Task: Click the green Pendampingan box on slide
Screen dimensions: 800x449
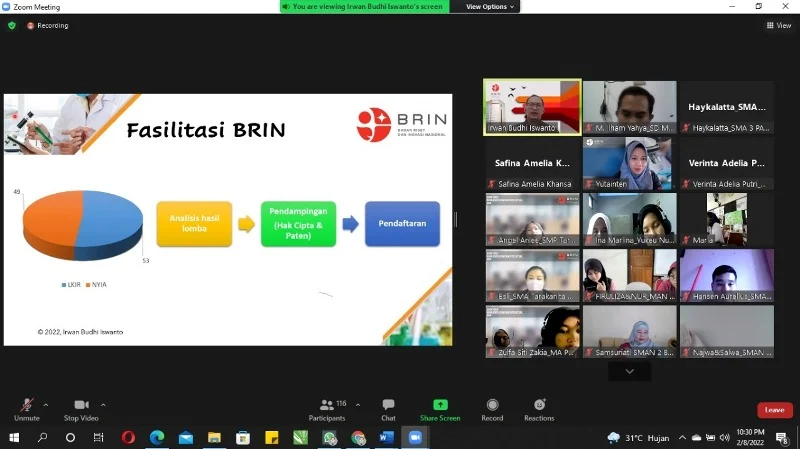Action: [298, 223]
